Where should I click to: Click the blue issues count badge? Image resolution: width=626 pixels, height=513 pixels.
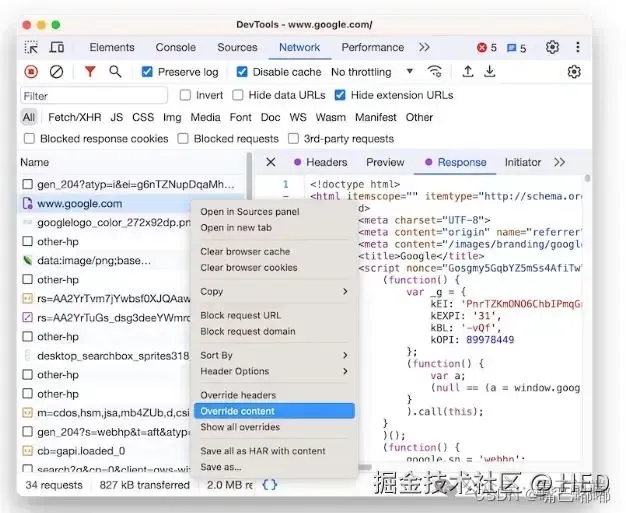pyautogui.click(x=516, y=48)
